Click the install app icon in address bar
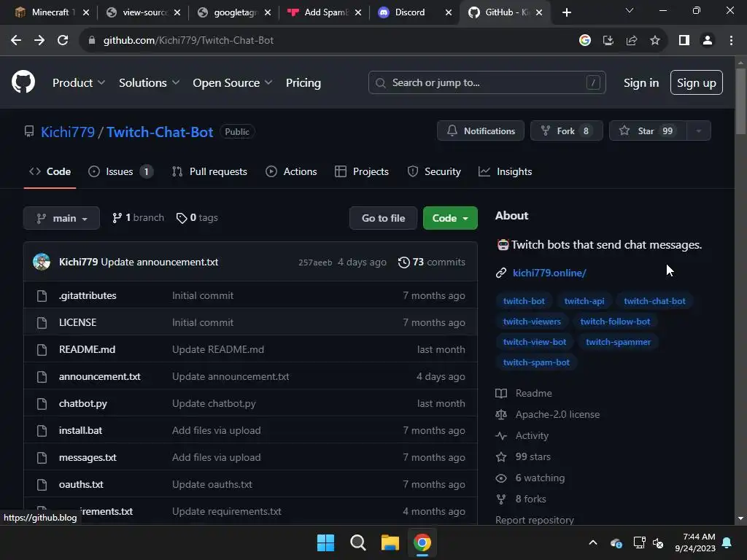This screenshot has height=560, width=747. coord(608,41)
